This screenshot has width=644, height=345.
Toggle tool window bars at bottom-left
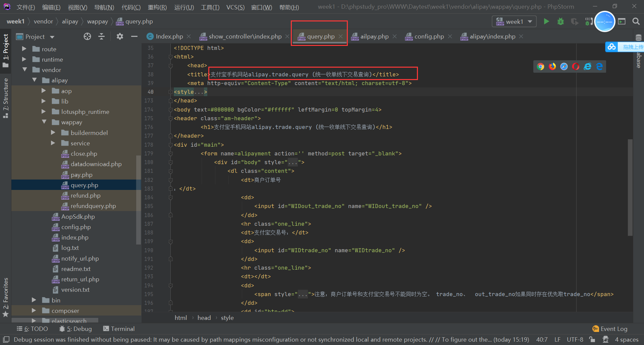[6, 339]
